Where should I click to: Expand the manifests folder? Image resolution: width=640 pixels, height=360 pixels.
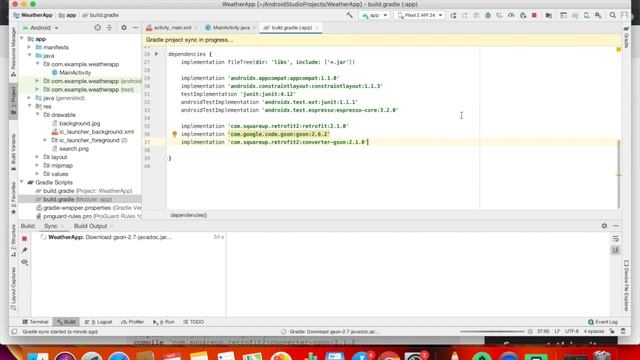pyautogui.click(x=29, y=47)
